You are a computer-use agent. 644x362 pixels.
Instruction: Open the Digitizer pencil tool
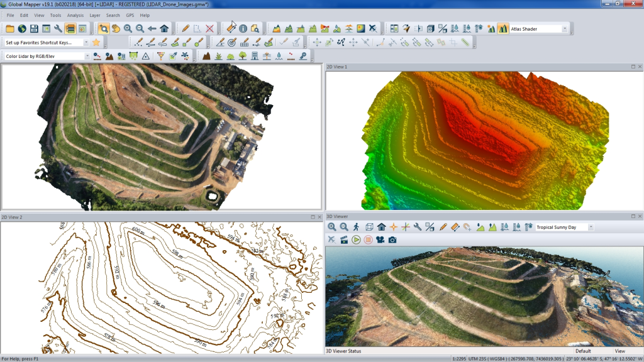pos(186,28)
